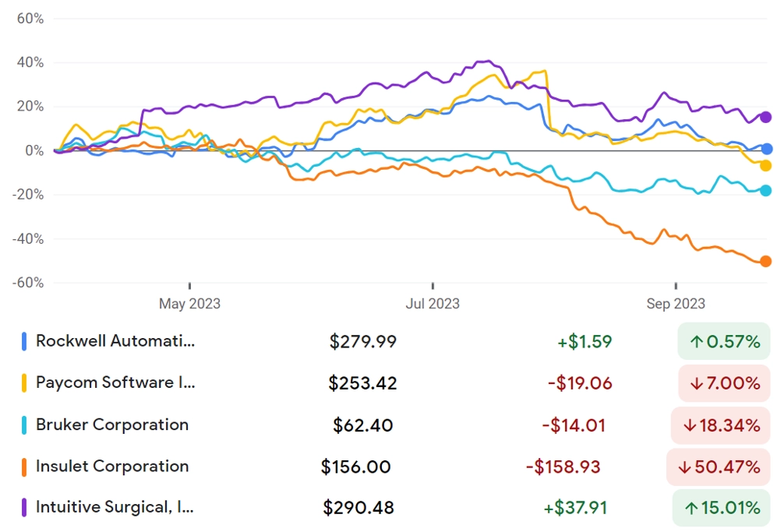Viewport: 784px width, 532px height.
Task: Select the blue Rockwell Automation color marker
Action: click(x=24, y=341)
